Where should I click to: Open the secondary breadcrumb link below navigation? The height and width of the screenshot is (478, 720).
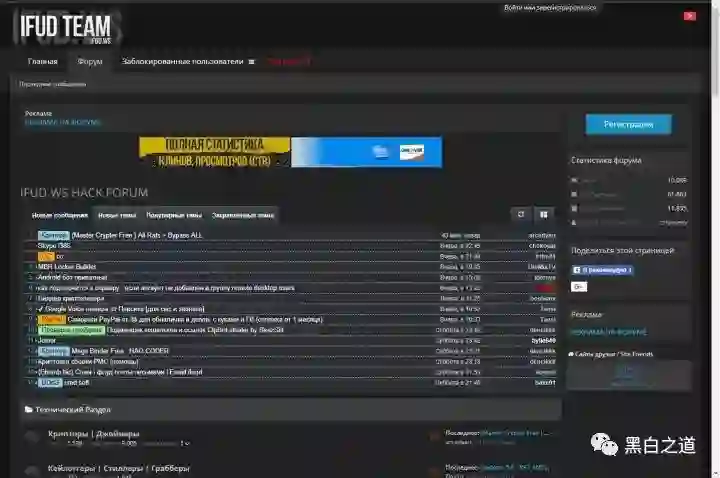coord(52,84)
